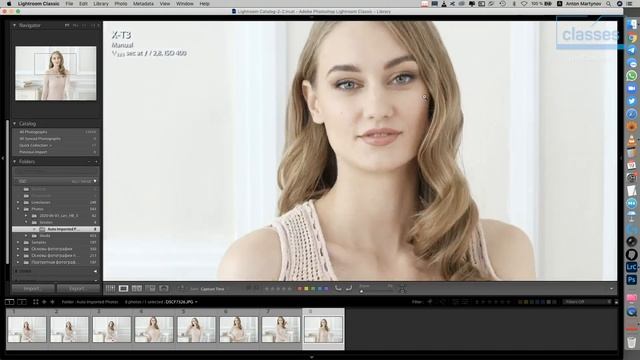Rotate photo counterclockwise in toolbar

click(x=338, y=288)
